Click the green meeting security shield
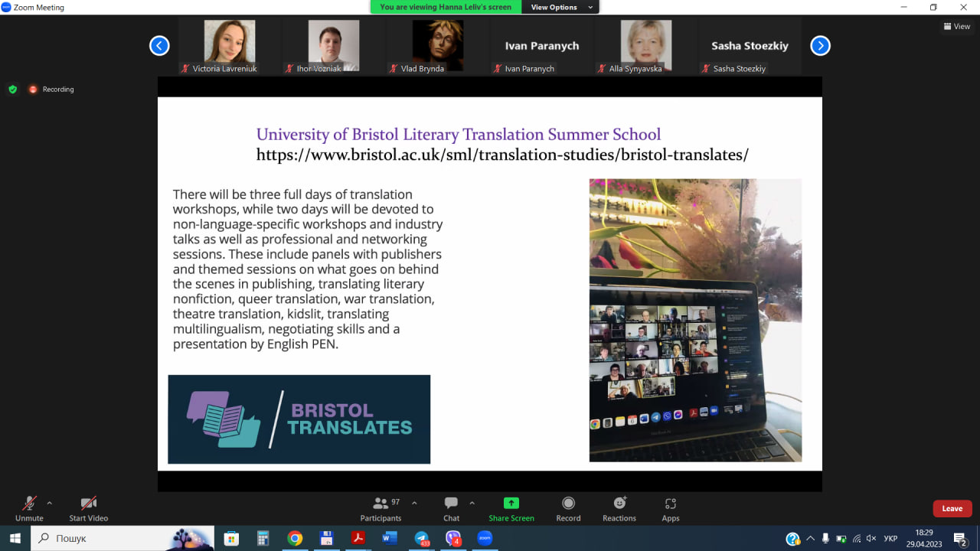Viewport: 980px width, 551px height. point(12,89)
